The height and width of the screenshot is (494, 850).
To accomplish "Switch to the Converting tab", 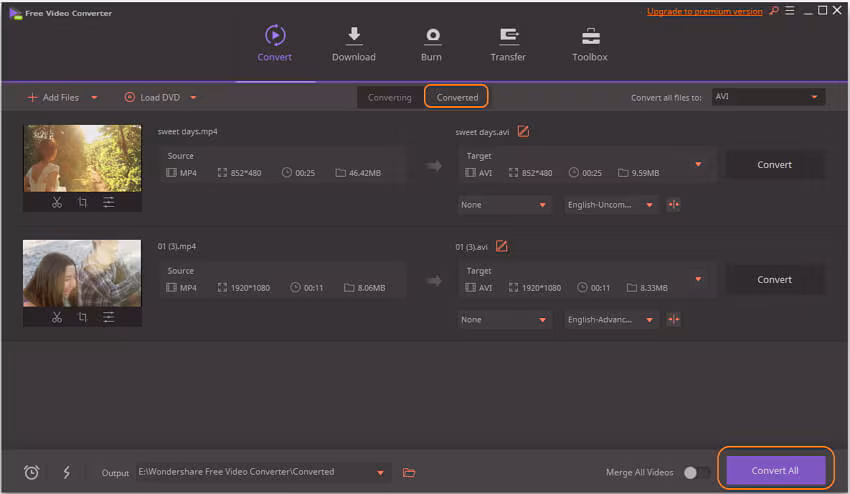I will tap(389, 98).
